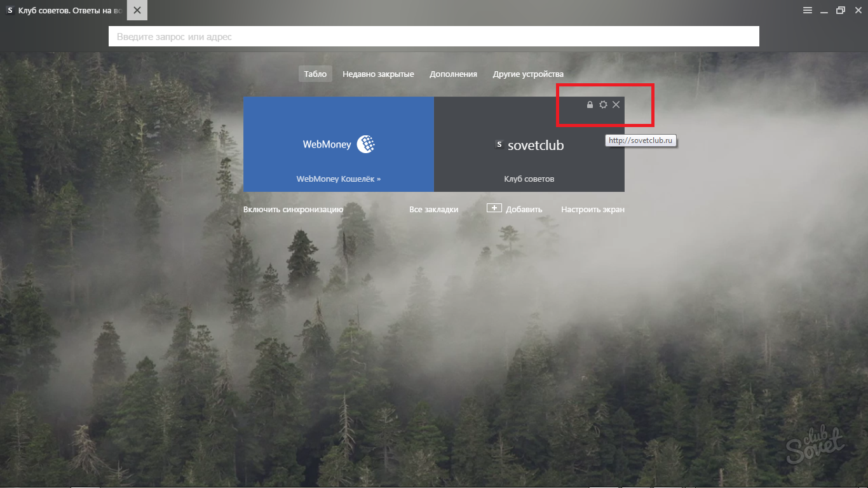This screenshot has height=488, width=868.
Task: Open the browser hamburger menu
Action: 808,10
